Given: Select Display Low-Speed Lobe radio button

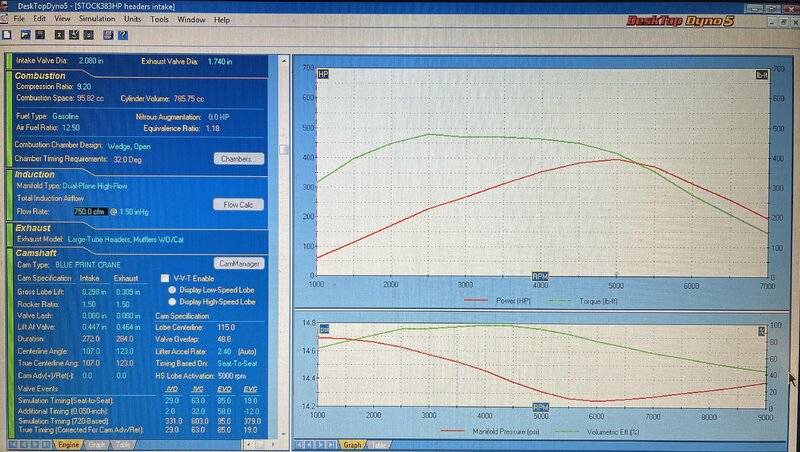Looking at the screenshot, I should click(172, 290).
